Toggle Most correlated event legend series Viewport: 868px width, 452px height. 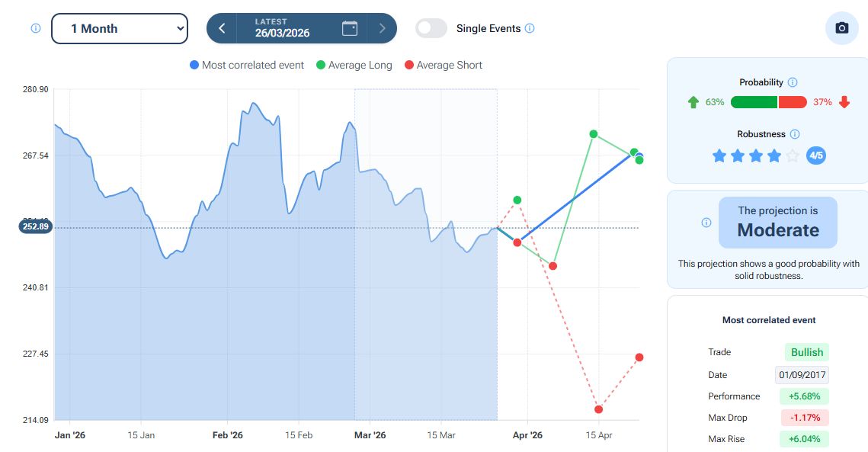(x=247, y=66)
